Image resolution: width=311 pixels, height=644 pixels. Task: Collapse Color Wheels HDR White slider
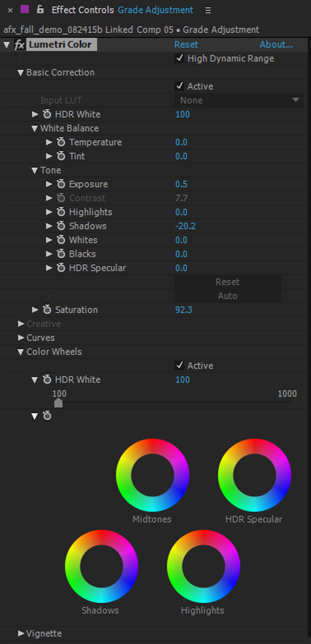tap(35, 380)
